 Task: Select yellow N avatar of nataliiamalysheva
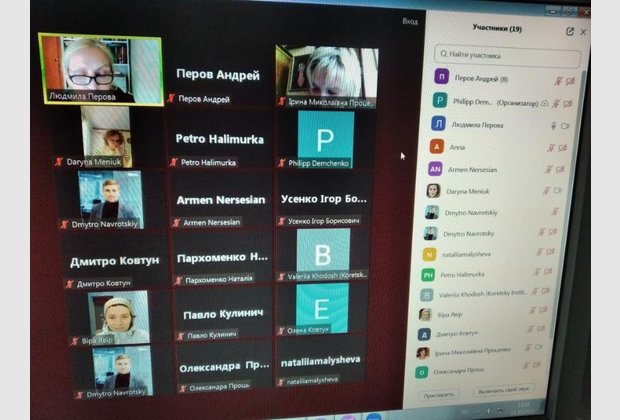pyautogui.click(x=429, y=254)
